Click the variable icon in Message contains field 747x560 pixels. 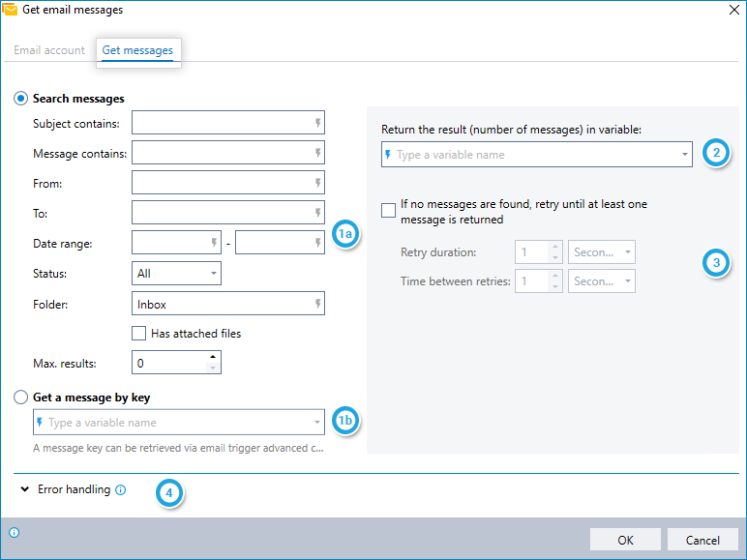[317, 153]
